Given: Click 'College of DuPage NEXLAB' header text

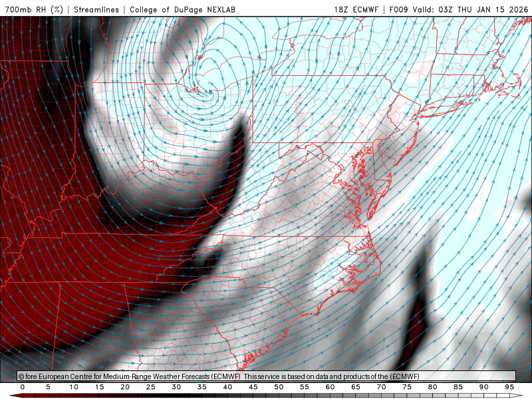Looking at the screenshot, I should pyautogui.click(x=182, y=9).
